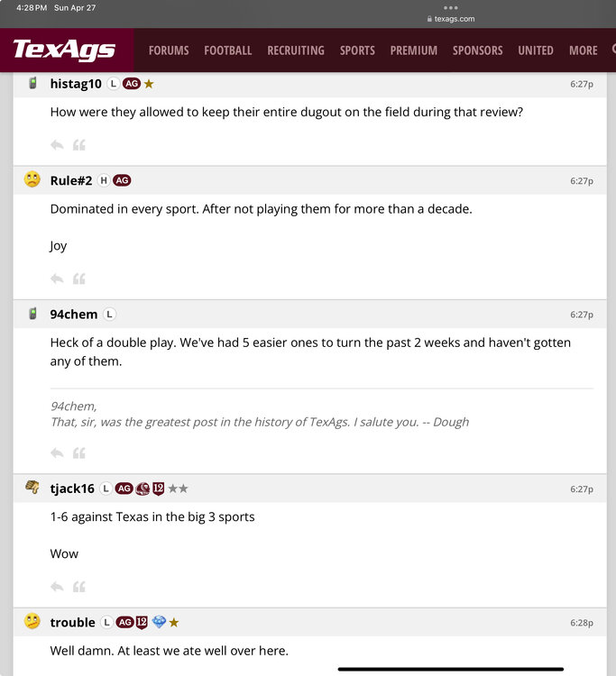Click the TexAgs logo
The height and width of the screenshot is (676, 616).
64,50
